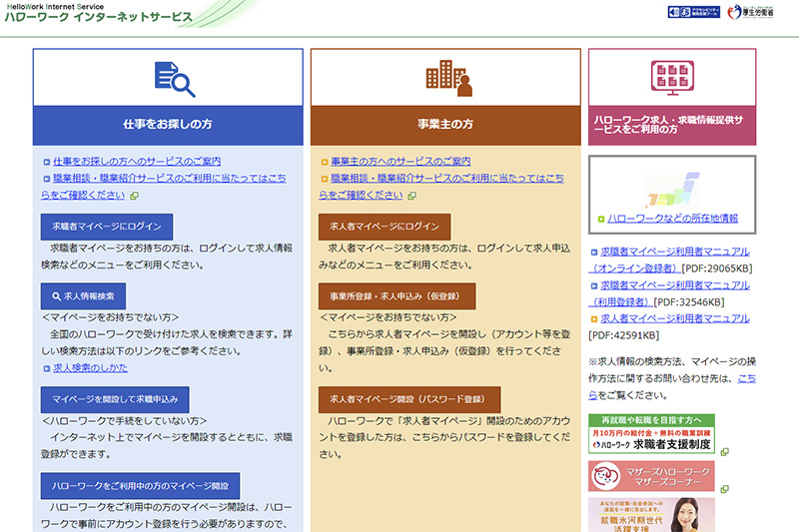Open 求人検索のしかた link
This screenshot has width=799, height=532.
click(x=90, y=368)
